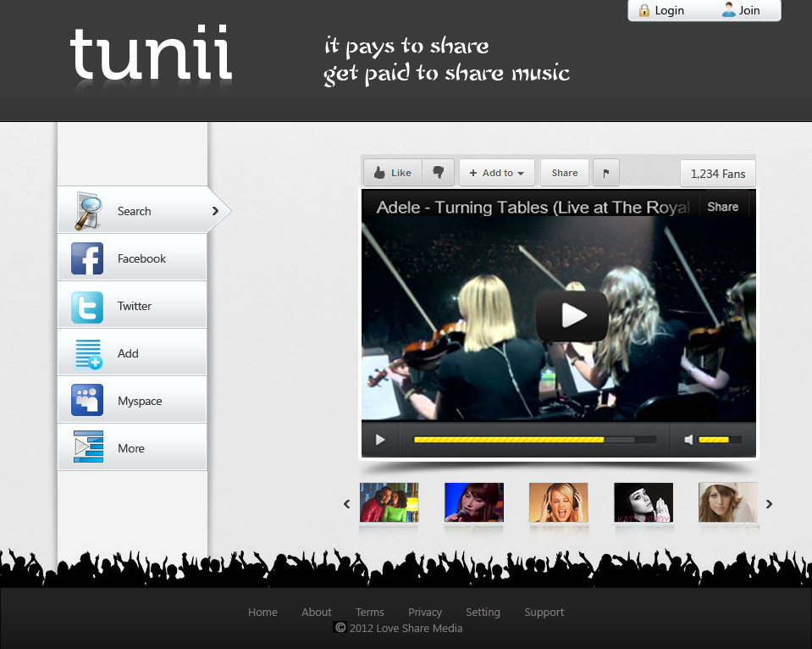Click the Search magnifier icon in sidebar
812x649 pixels.
pyautogui.click(x=87, y=210)
